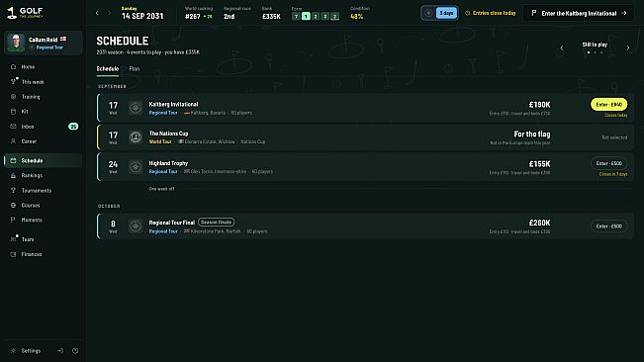Click the World Tour label on Nations Cup
This screenshot has height=362, width=644.
coord(160,141)
